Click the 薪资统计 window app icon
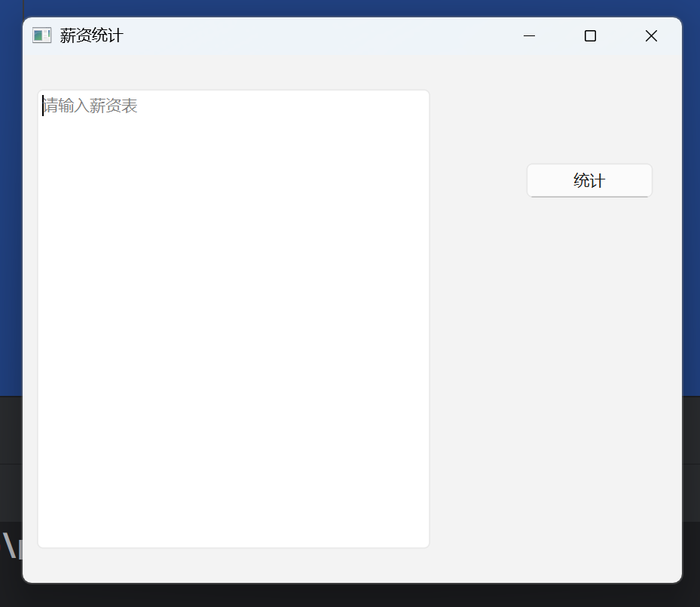The height and width of the screenshot is (607, 700). click(42, 35)
